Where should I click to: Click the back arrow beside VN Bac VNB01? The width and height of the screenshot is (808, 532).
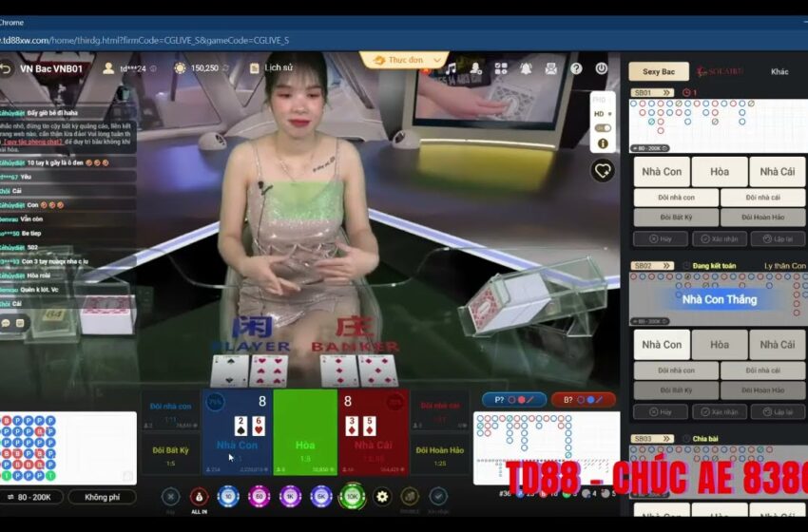pyautogui.click(x=6, y=68)
